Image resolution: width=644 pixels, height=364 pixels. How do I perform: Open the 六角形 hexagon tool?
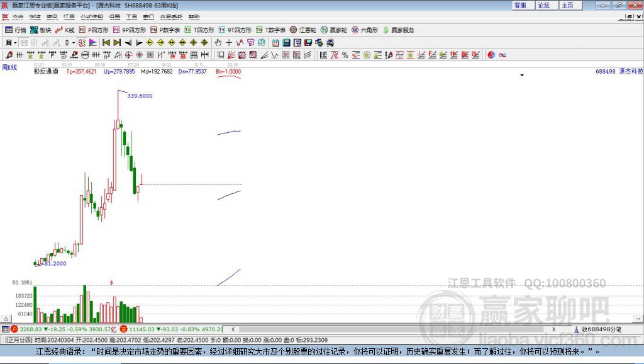pos(365,30)
